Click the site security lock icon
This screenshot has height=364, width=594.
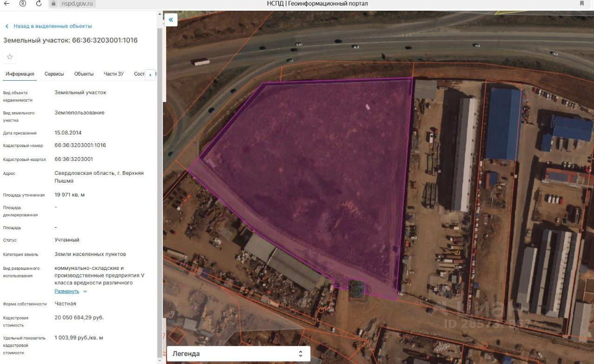click(x=53, y=4)
